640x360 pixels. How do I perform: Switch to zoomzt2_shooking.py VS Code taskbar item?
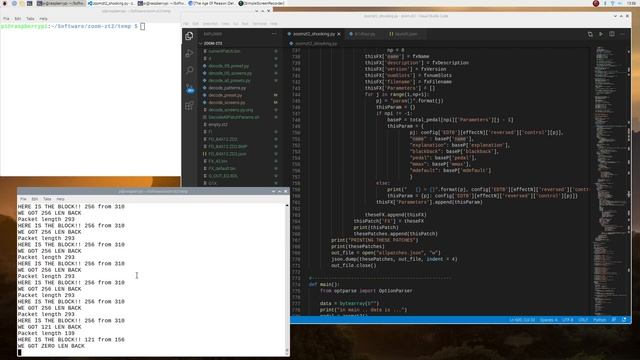pyautogui.click(x=111, y=3)
